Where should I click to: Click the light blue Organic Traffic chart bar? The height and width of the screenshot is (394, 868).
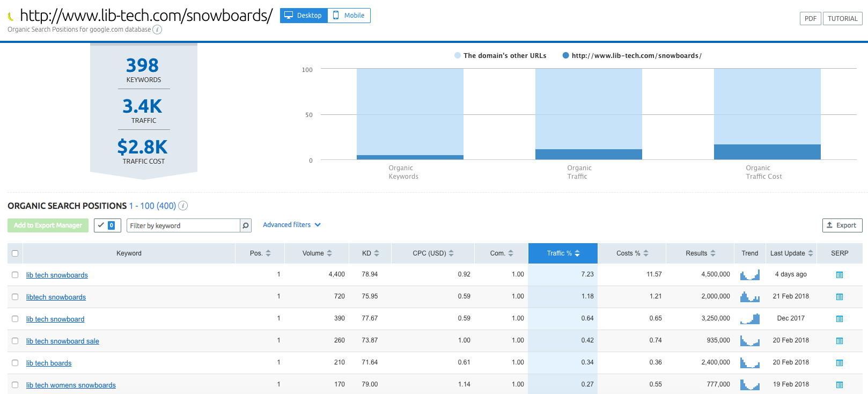589,109
